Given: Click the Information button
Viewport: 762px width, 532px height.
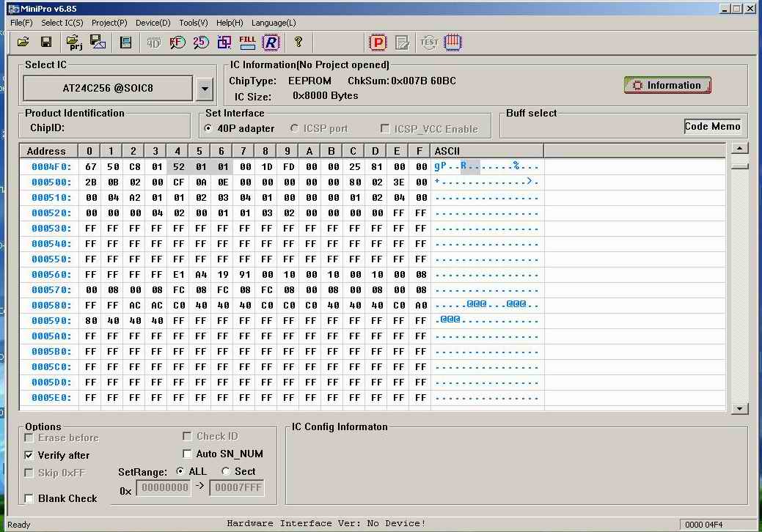Looking at the screenshot, I should click(x=667, y=85).
